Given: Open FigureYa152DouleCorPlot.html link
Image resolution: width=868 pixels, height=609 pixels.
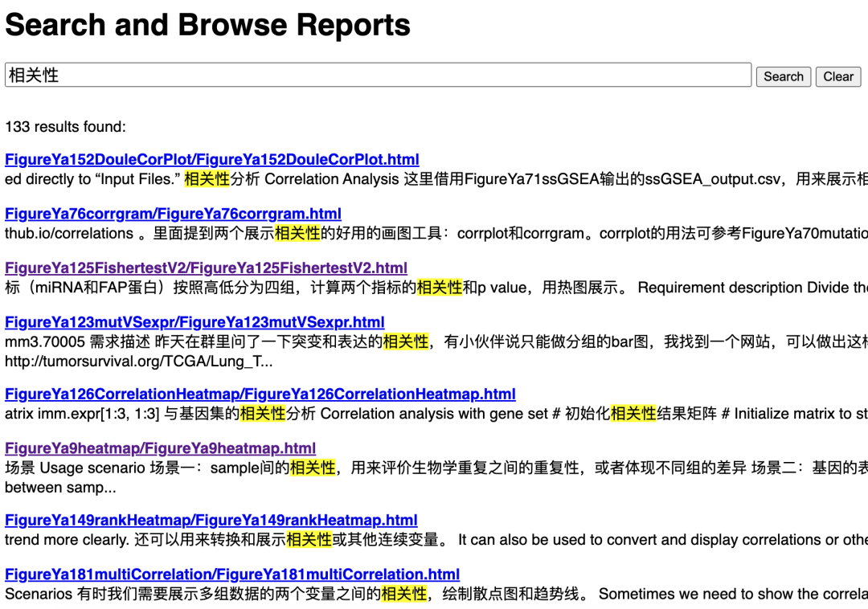Looking at the screenshot, I should (x=212, y=159).
